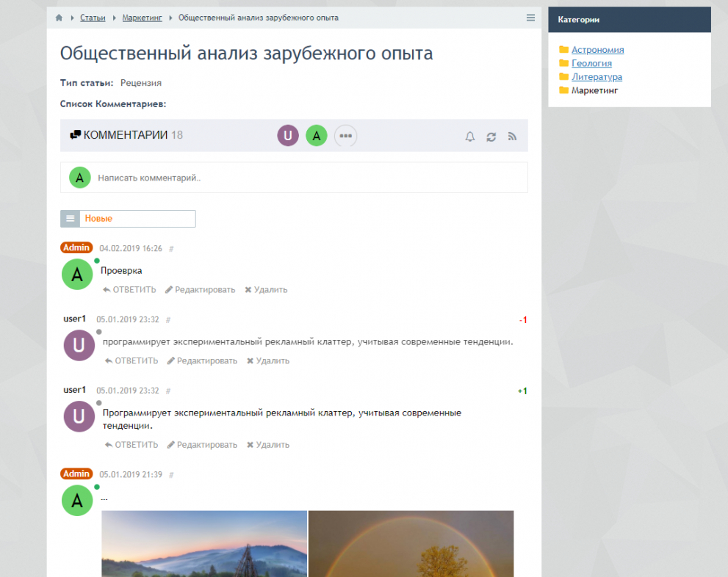Refresh comments with the circular arrows icon
The width and height of the screenshot is (728, 577).
click(491, 137)
